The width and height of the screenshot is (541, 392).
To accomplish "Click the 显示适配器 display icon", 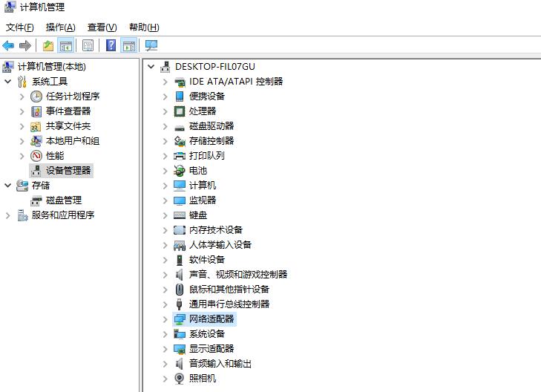I will tap(180, 349).
